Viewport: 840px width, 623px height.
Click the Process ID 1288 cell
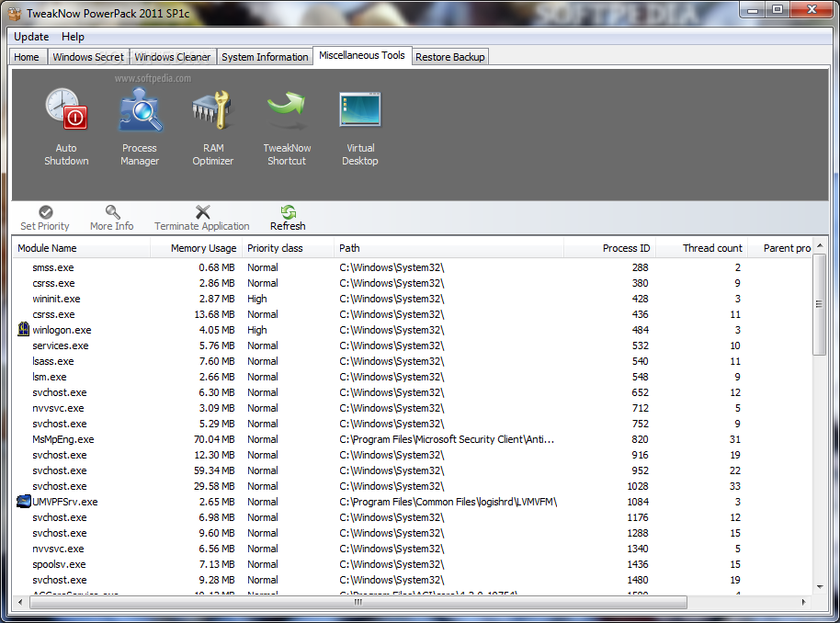(x=638, y=533)
